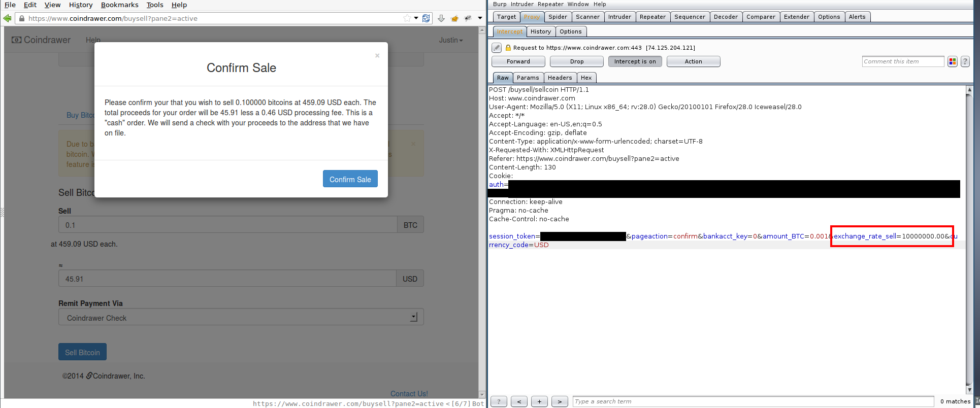The width and height of the screenshot is (980, 408).
Task: Click the USD amount field showing 45.91
Action: pyautogui.click(x=227, y=279)
